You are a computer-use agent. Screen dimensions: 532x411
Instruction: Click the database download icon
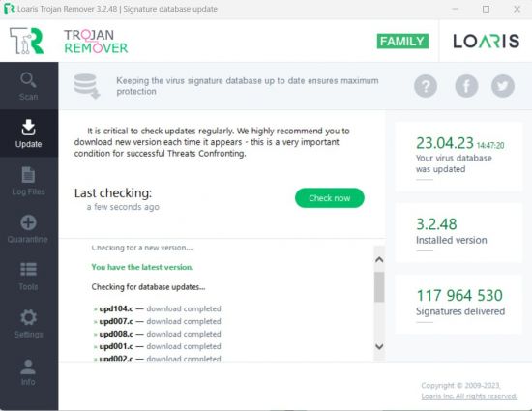(86, 86)
